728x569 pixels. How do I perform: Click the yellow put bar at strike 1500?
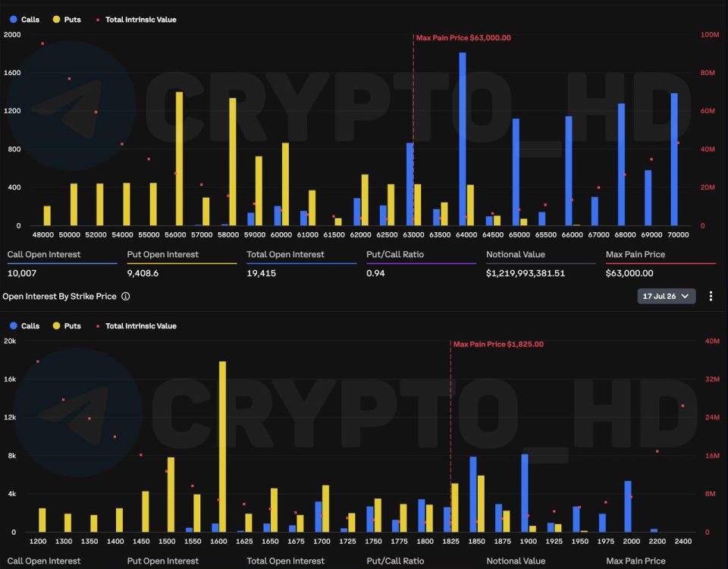pyautogui.click(x=171, y=495)
